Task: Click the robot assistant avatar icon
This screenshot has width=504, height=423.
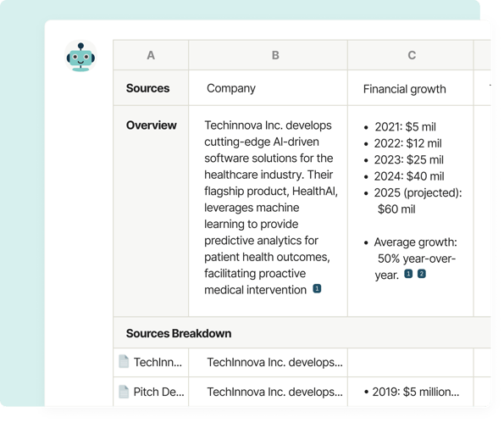Action: [80, 57]
